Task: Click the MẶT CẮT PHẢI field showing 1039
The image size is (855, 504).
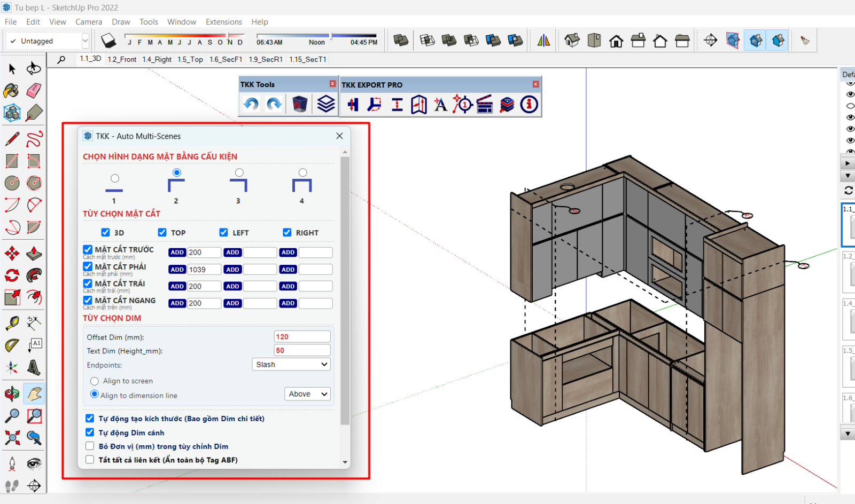Action: point(204,270)
